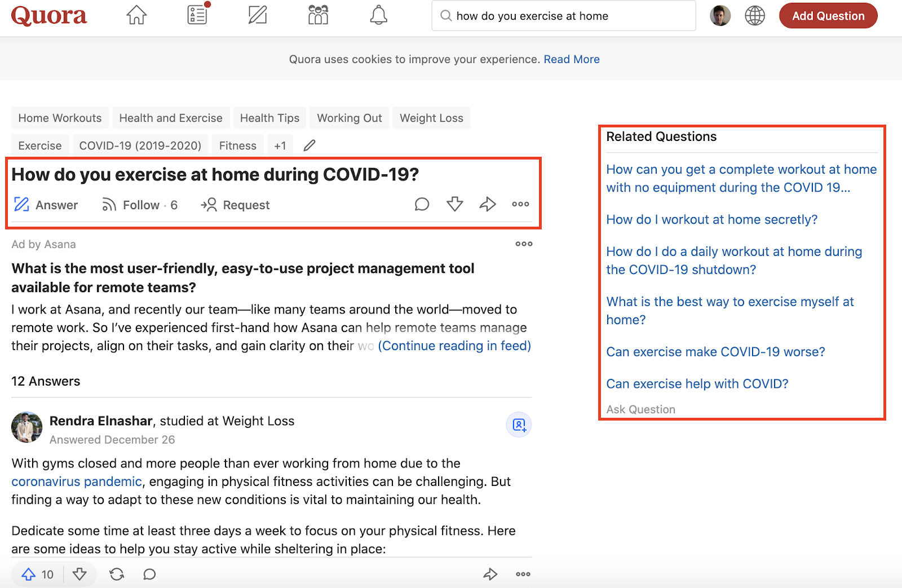
Task: Downvote the question
Action: click(x=455, y=204)
